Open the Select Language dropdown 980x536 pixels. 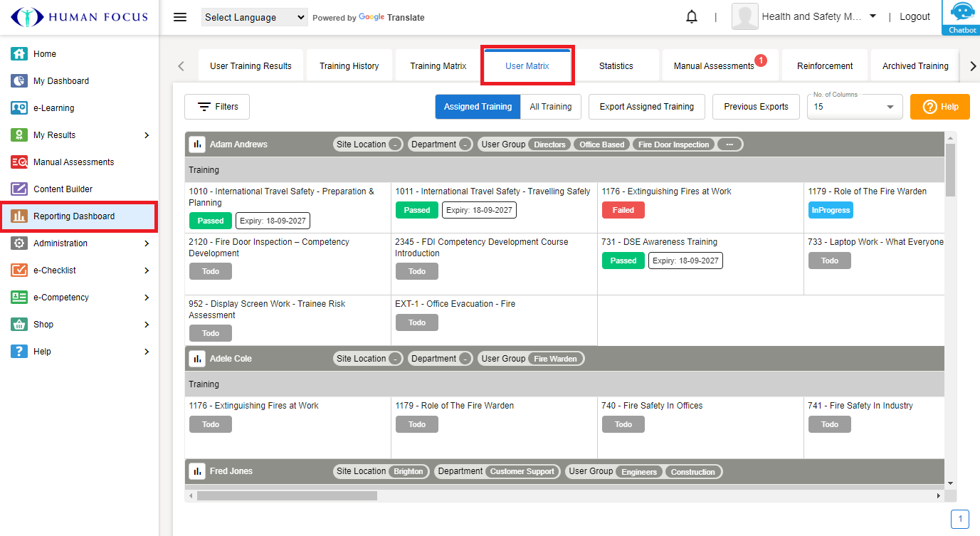(x=254, y=18)
